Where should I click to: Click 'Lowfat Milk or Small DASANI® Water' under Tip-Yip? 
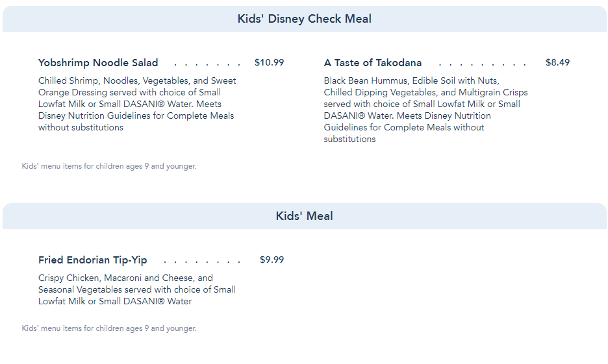pyautogui.click(x=115, y=301)
